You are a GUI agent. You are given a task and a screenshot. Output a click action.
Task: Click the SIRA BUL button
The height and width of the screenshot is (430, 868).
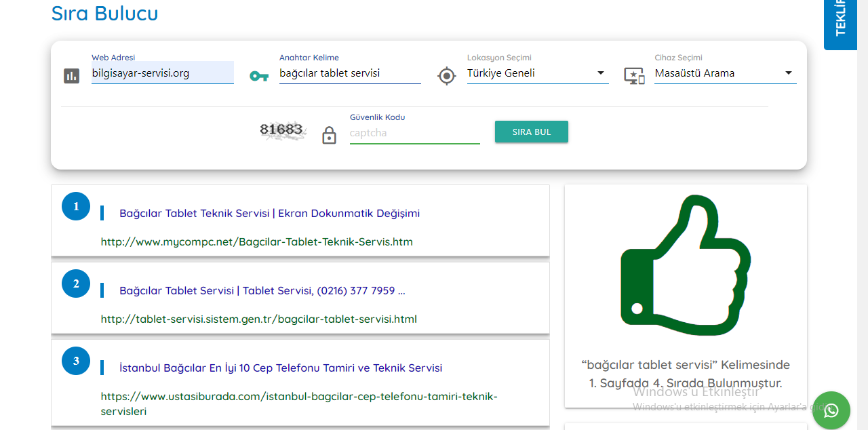532,132
